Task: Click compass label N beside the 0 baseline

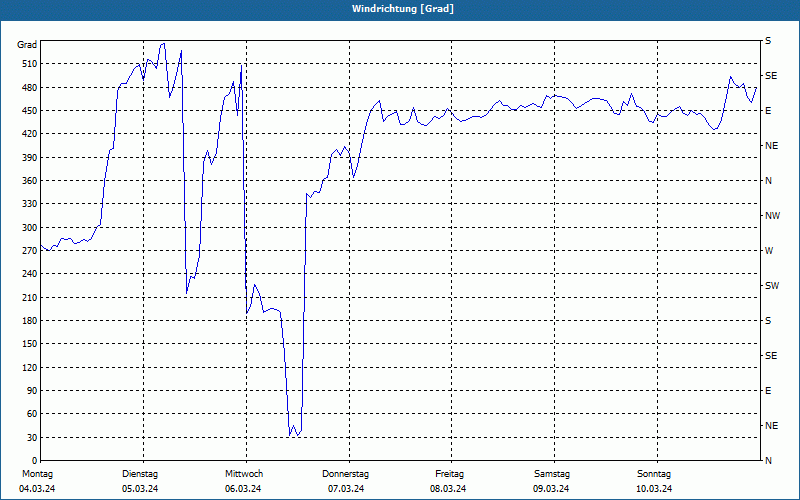Action: [768, 460]
